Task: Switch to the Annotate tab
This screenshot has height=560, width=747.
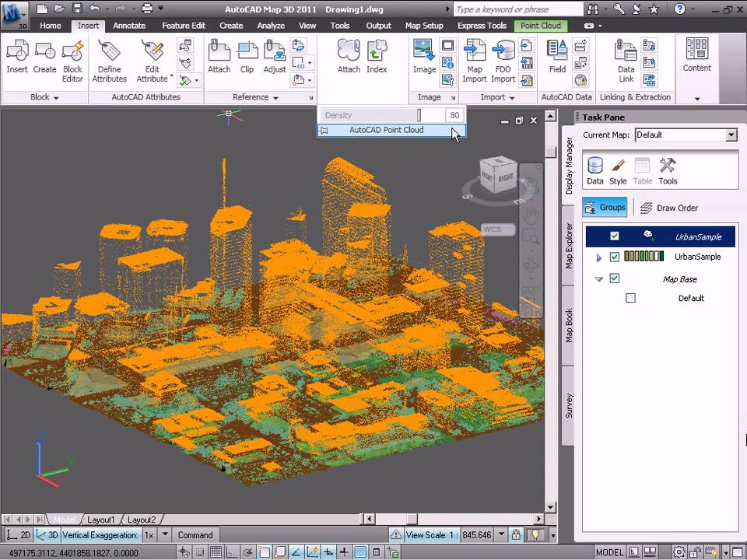Action: coord(129,26)
